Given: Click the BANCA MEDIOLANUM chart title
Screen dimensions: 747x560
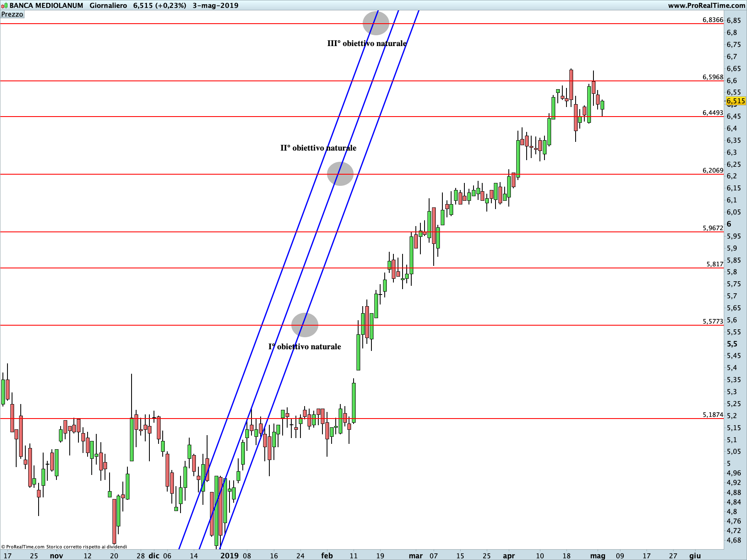Looking at the screenshot, I should point(46,5).
